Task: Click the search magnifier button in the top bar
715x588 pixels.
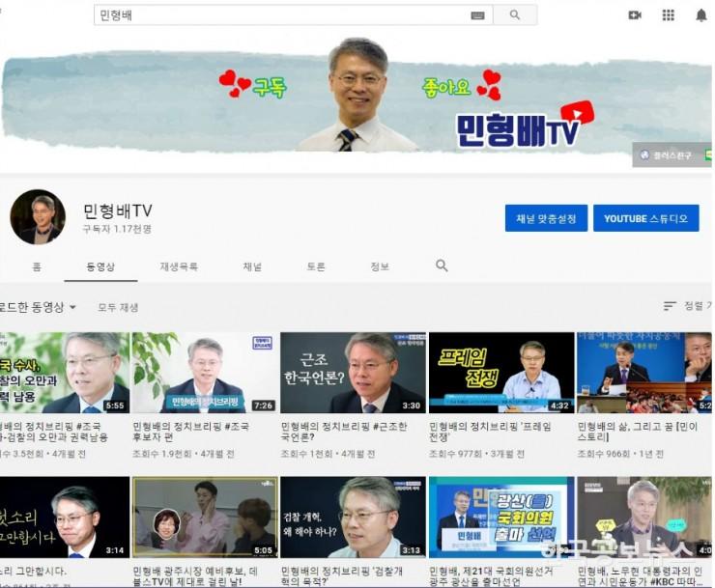Action: 515,15
